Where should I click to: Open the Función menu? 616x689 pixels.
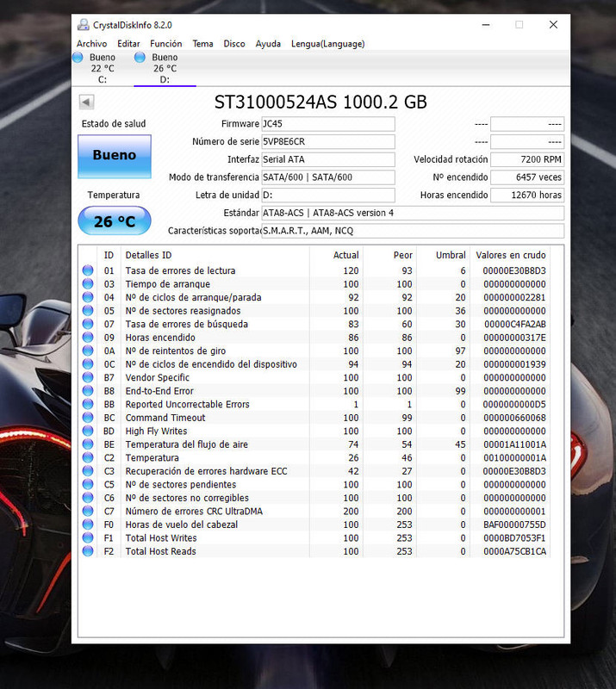click(x=165, y=44)
